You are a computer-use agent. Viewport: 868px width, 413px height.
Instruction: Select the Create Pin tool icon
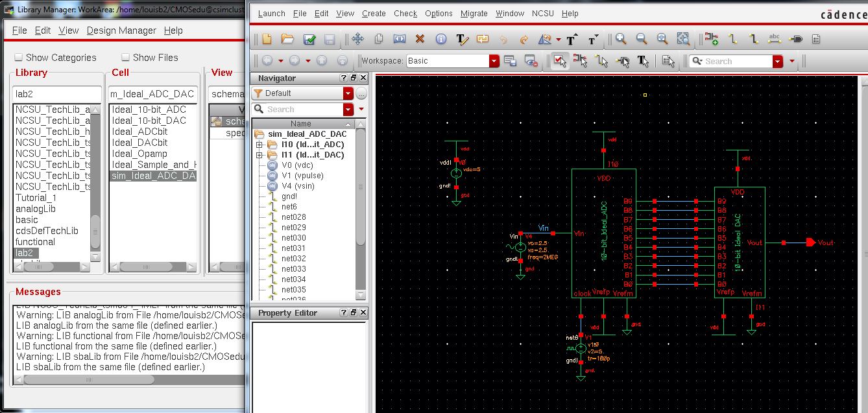coord(795,40)
